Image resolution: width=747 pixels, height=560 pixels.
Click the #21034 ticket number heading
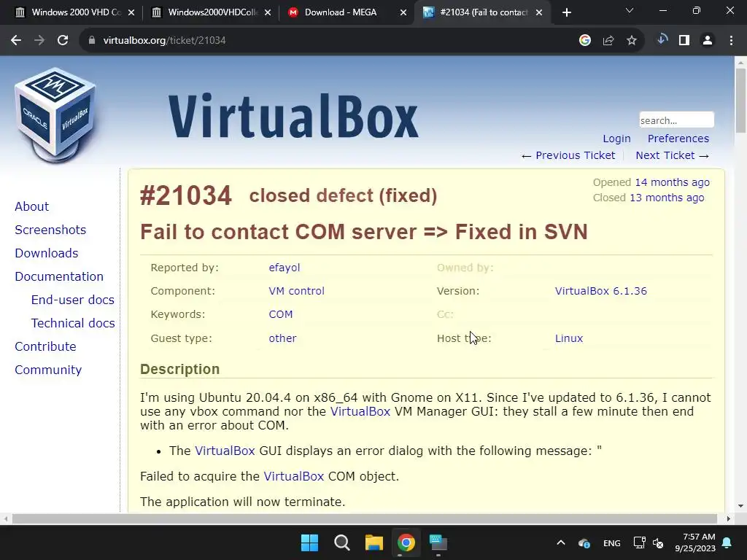[x=186, y=195]
